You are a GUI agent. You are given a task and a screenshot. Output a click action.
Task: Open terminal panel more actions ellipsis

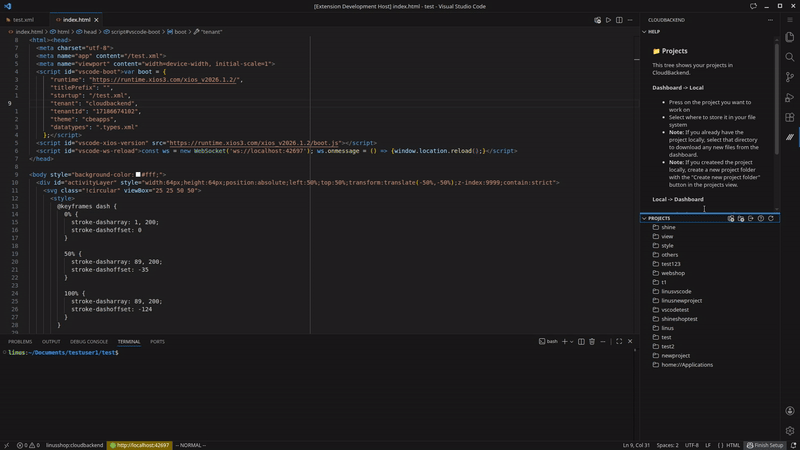603,341
